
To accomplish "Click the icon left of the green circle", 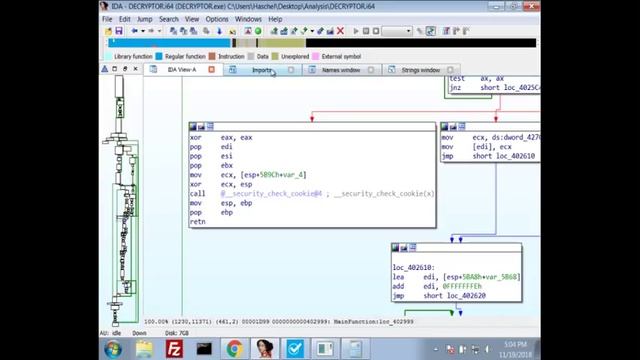I will coord(248,31).
